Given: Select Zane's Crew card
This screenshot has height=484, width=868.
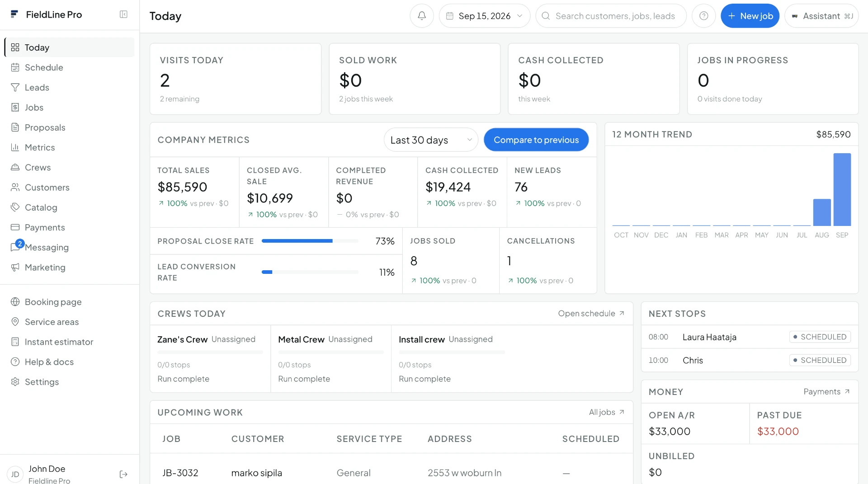Looking at the screenshot, I should click(210, 359).
